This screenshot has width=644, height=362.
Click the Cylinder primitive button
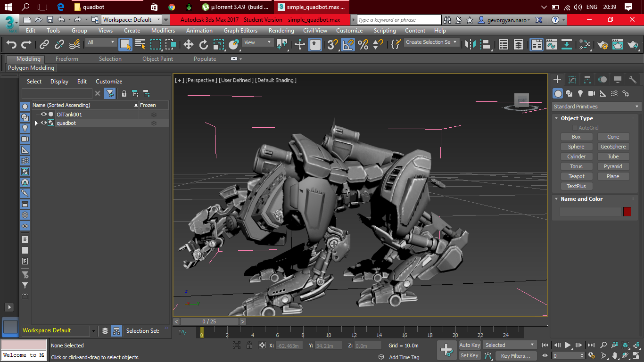576,156
